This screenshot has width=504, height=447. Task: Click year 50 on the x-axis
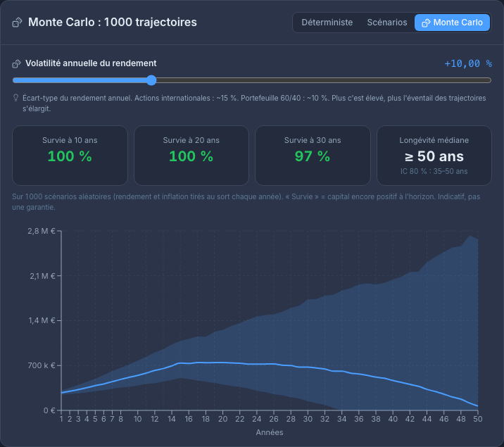[478, 419]
